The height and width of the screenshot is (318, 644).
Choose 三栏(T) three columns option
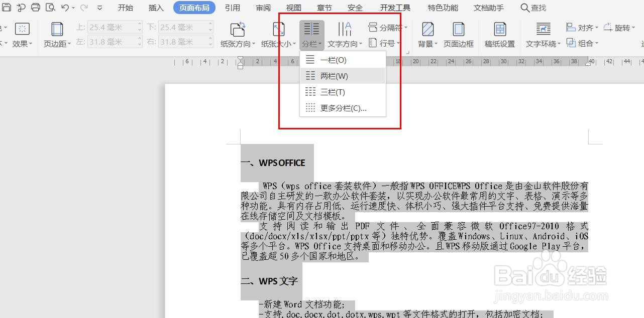click(343, 92)
